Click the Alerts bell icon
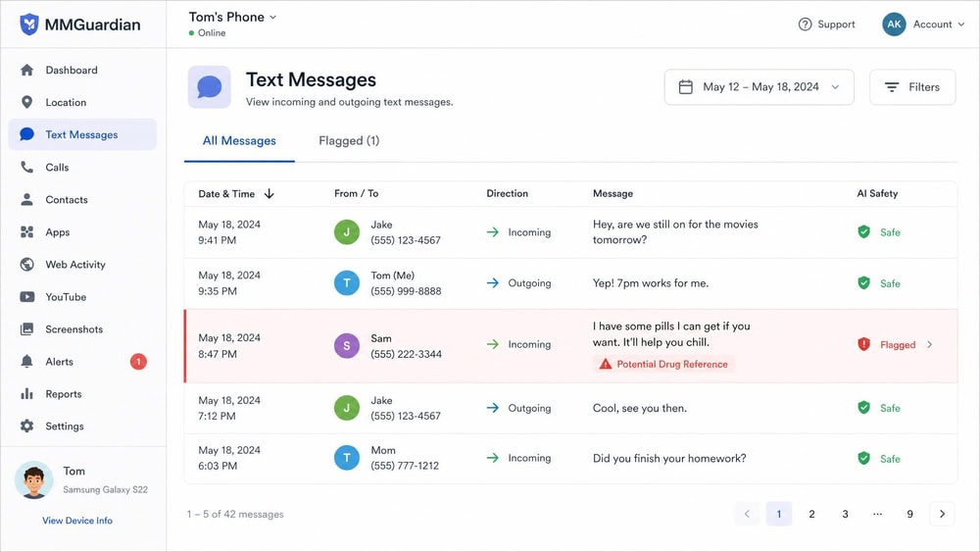The width and height of the screenshot is (980, 552). point(26,362)
